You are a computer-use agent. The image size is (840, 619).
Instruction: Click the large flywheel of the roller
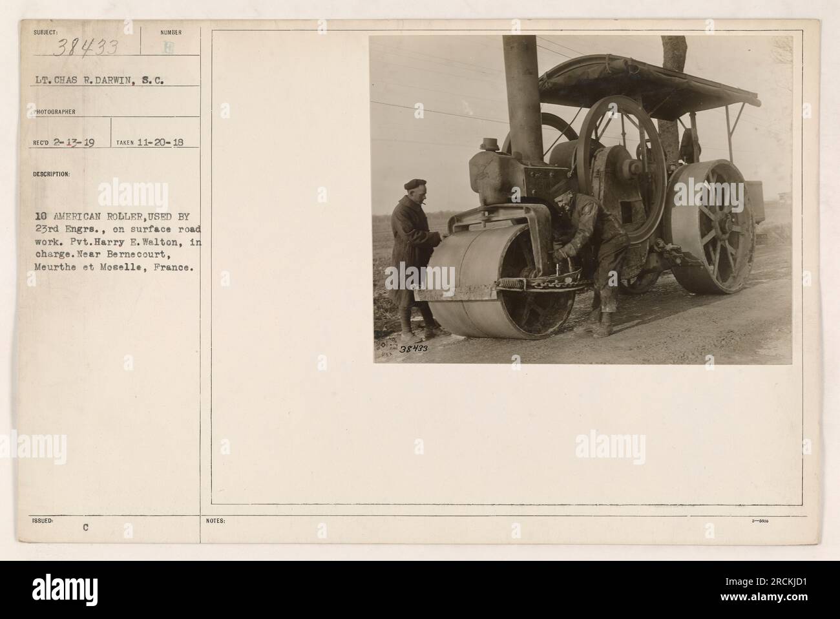[620, 157]
